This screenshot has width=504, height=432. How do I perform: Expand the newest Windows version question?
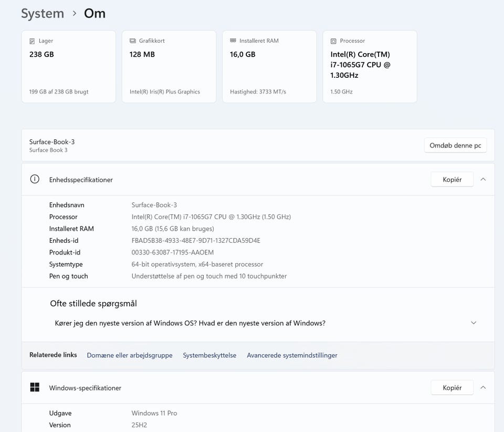473,323
